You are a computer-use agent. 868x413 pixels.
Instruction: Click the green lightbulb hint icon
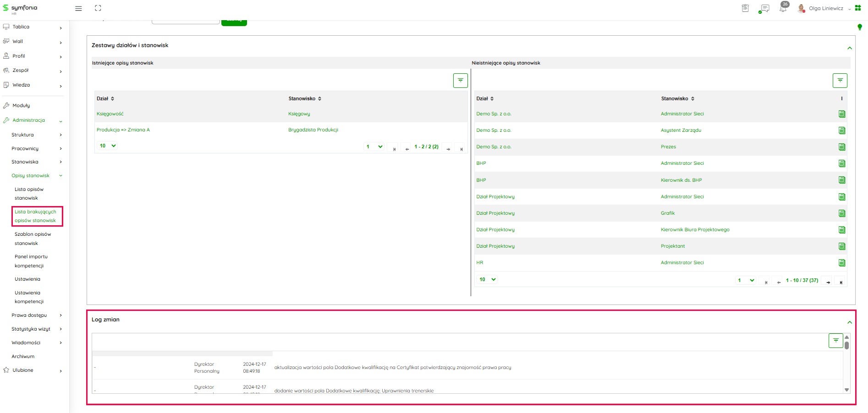860,27
